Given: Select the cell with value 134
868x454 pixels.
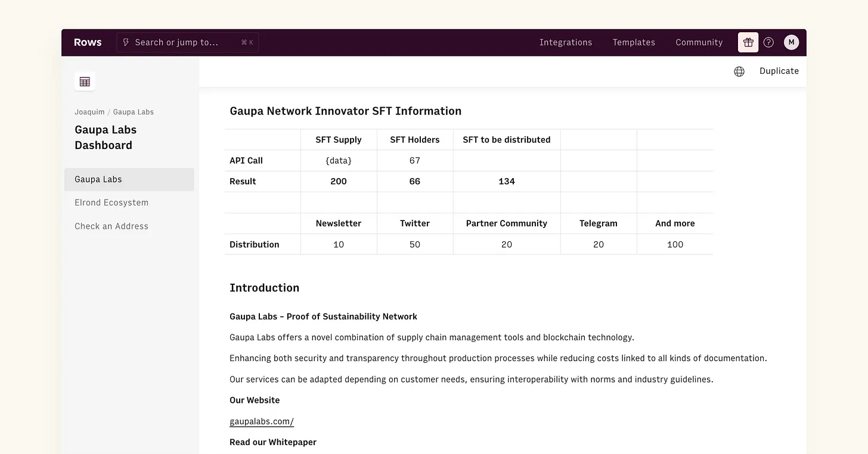Looking at the screenshot, I should pos(507,182).
